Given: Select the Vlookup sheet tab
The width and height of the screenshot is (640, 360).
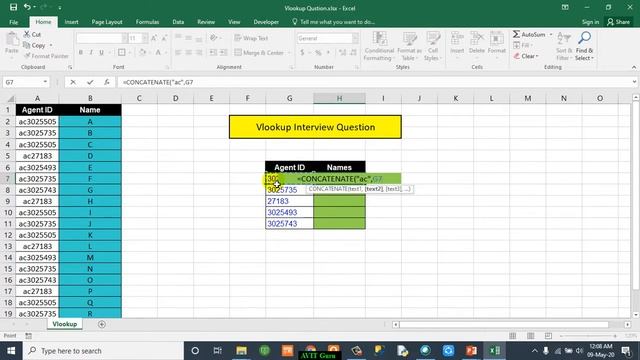Looking at the screenshot, I should 64,324.
